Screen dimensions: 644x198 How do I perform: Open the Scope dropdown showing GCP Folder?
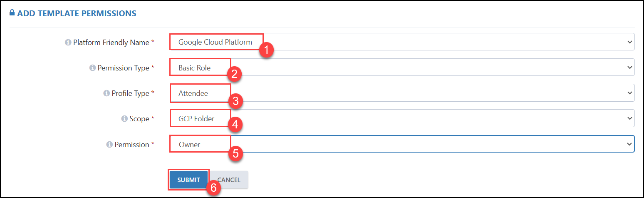click(x=402, y=118)
